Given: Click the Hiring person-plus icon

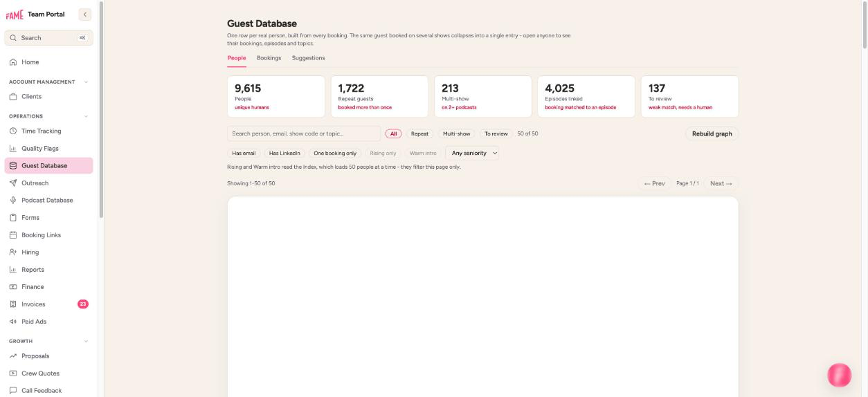Looking at the screenshot, I should [x=13, y=252].
